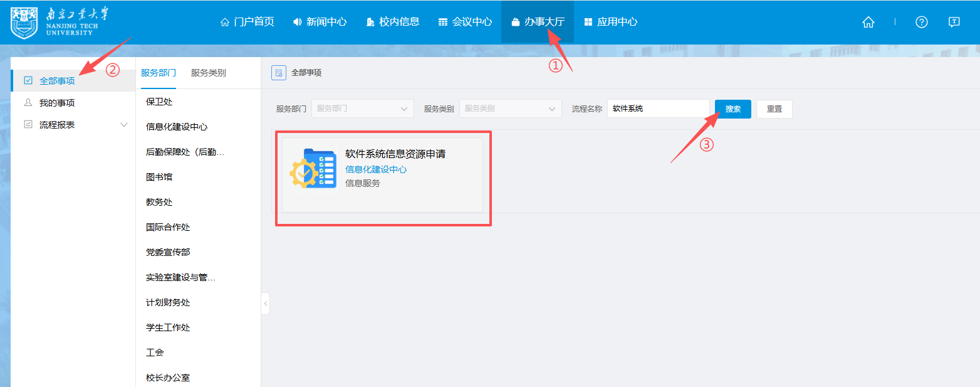Click the 流程名称 input field

coord(658,109)
